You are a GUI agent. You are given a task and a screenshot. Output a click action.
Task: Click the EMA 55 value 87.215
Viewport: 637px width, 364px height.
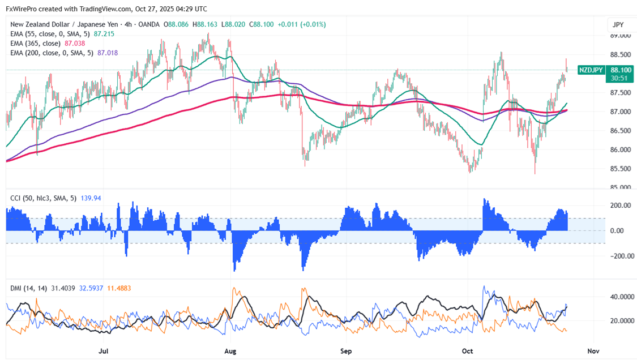[104, 34]
